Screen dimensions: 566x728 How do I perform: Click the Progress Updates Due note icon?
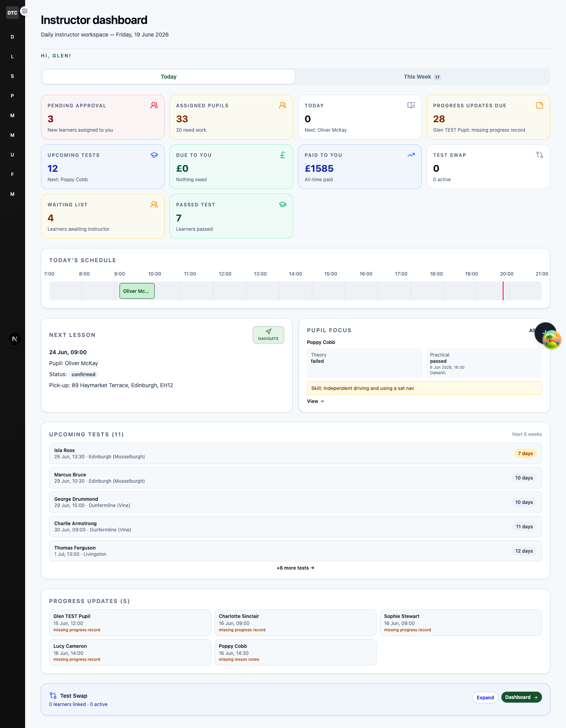540,105
